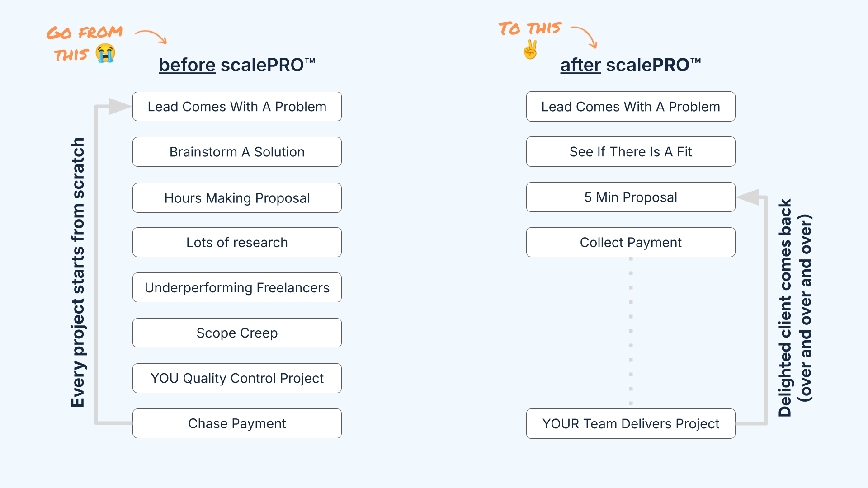Viewport: 868px width, 488px height.
Task: Select the 'Hours Making Proposal' box
Action: pyautogui.click(x=237, y=198)
